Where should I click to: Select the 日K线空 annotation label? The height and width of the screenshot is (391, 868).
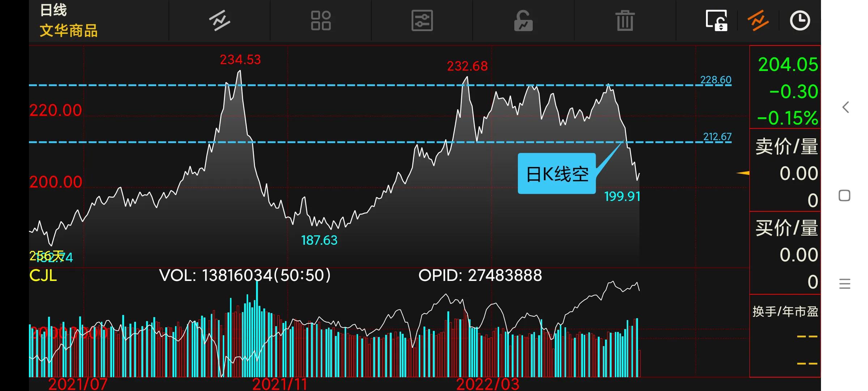pos(557,174)
